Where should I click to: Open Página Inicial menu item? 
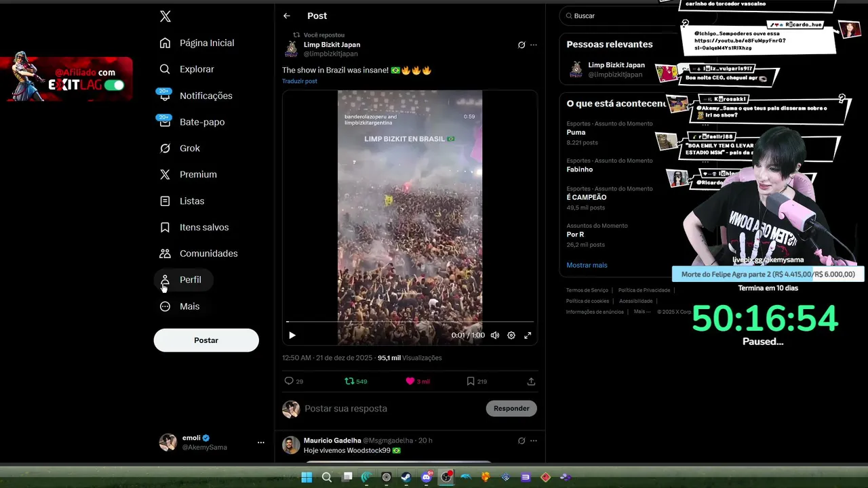click(197, 43)
